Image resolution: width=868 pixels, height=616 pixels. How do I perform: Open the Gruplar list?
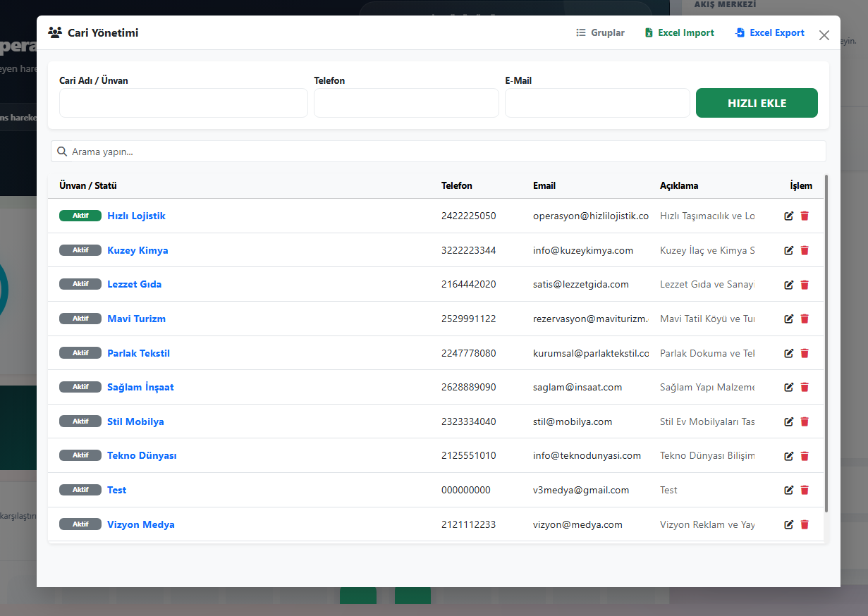(601, 32)
